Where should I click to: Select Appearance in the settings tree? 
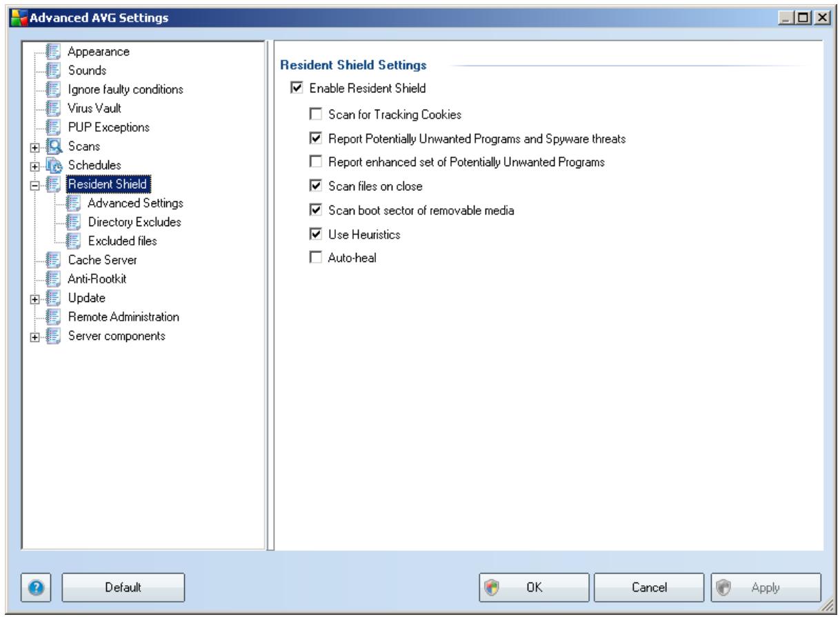pyautogui.click(x=98, y=51)
